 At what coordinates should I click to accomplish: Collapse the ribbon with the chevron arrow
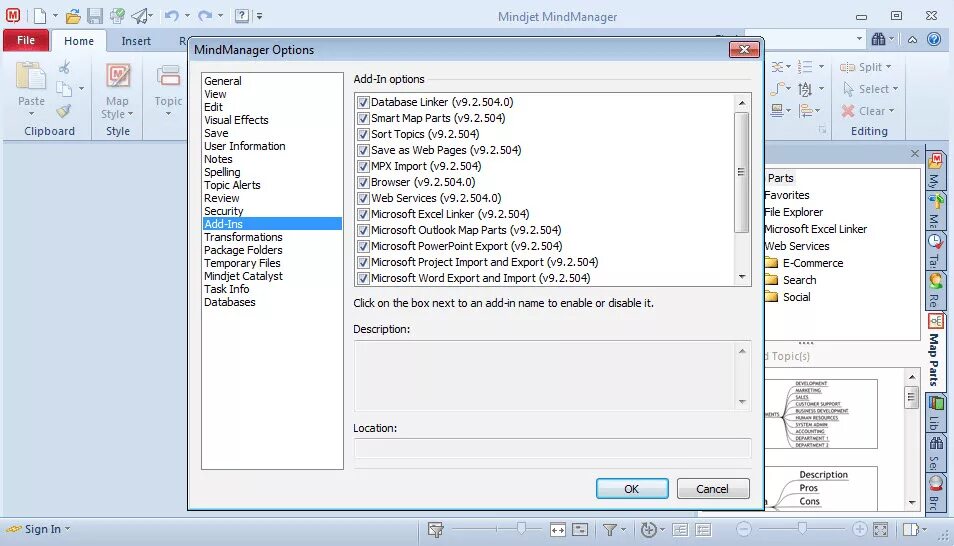pos(912,40)
